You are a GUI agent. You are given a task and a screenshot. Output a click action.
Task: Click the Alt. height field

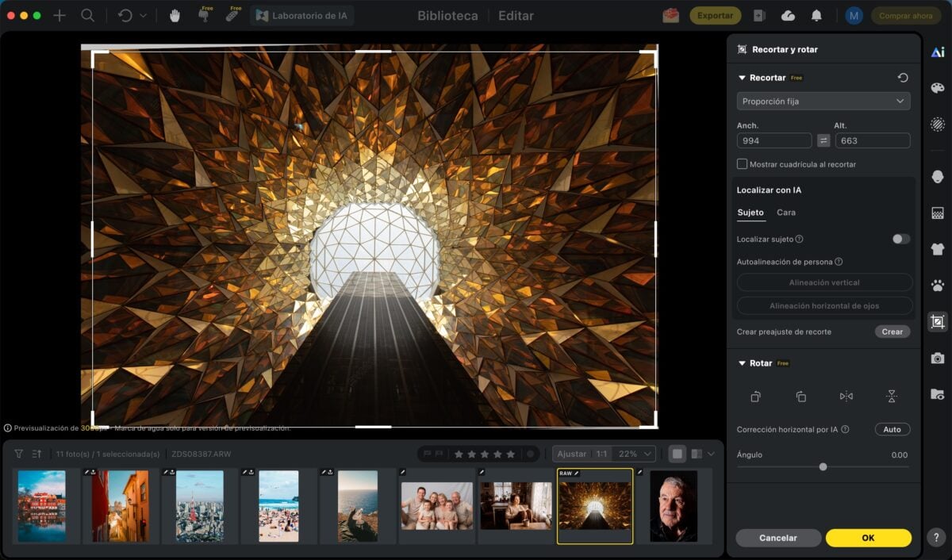tap(872, 140)
